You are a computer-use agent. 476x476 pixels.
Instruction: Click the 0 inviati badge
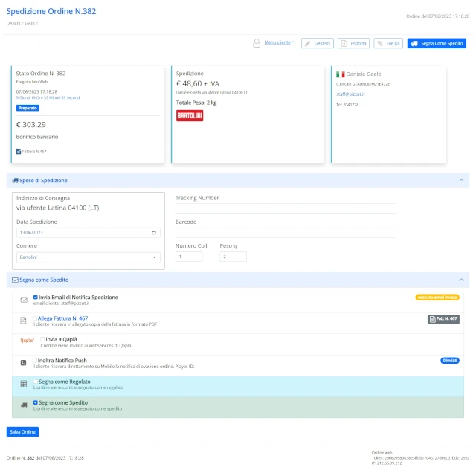tap(449, 361)
